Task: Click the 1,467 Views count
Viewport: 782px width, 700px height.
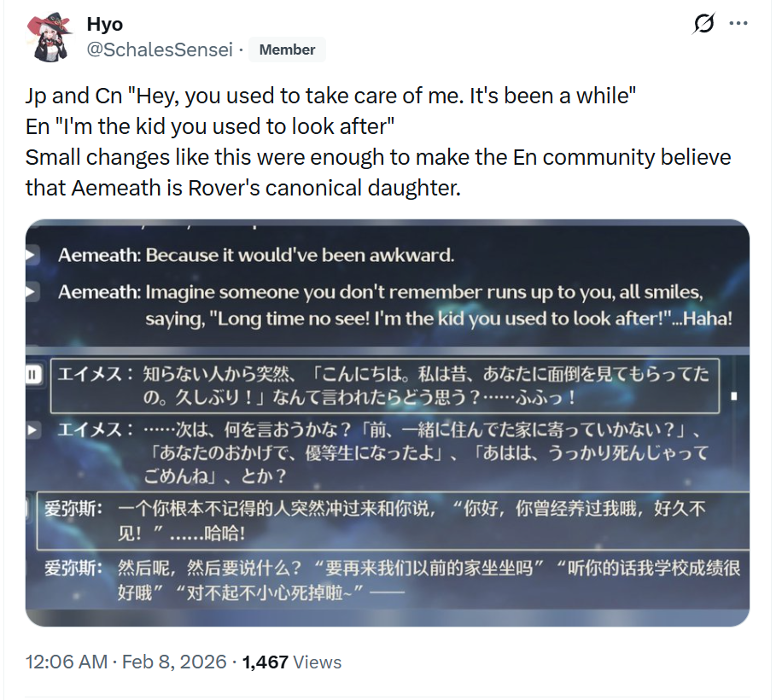Action: coord(292,662)
